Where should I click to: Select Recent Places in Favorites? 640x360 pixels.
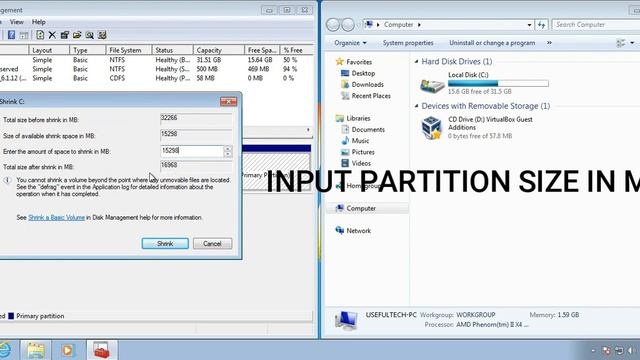coord(371,96)
